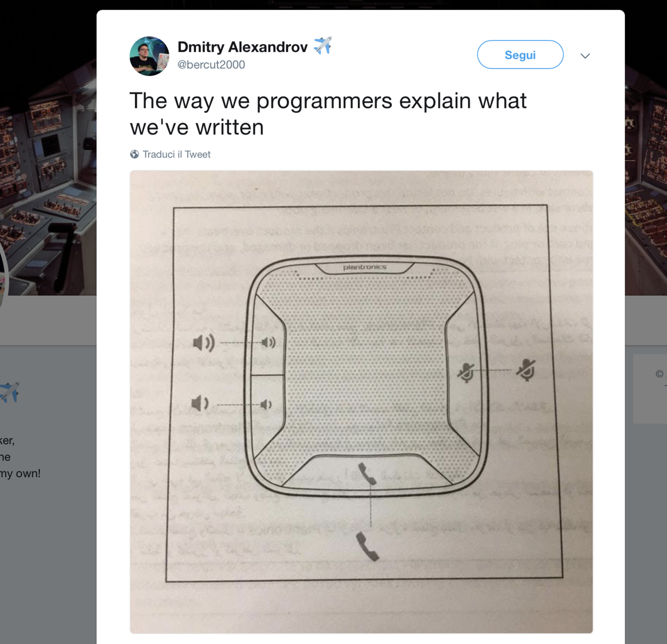Click the Traduci il Tweet link
Screen dimensions: 667x644
click(176, 154)
